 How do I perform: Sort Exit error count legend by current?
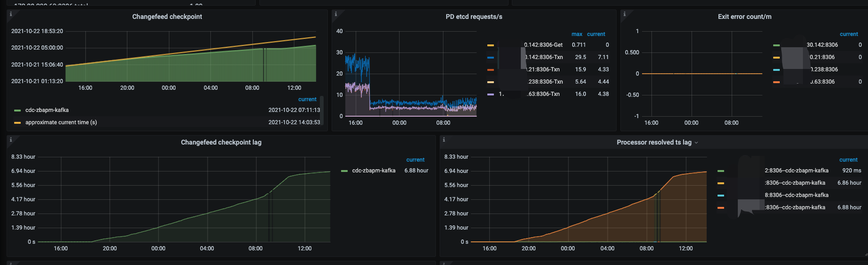[x=849, y=34]
